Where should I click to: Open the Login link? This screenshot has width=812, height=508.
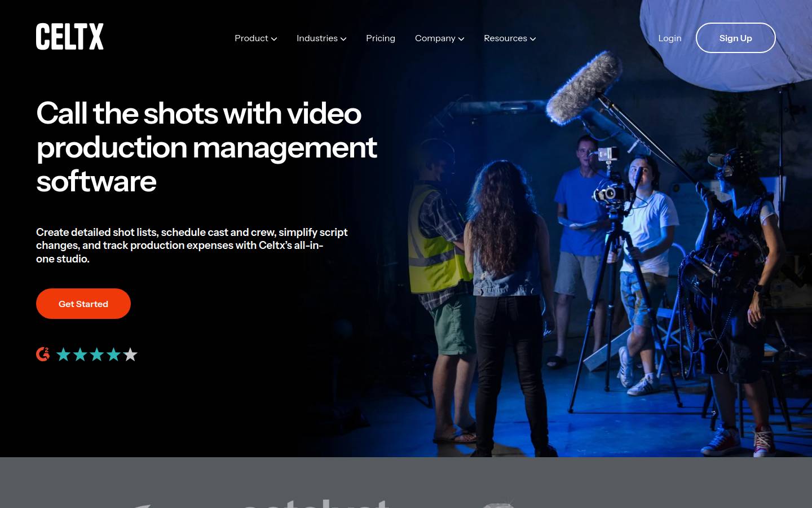click(670, 38)
